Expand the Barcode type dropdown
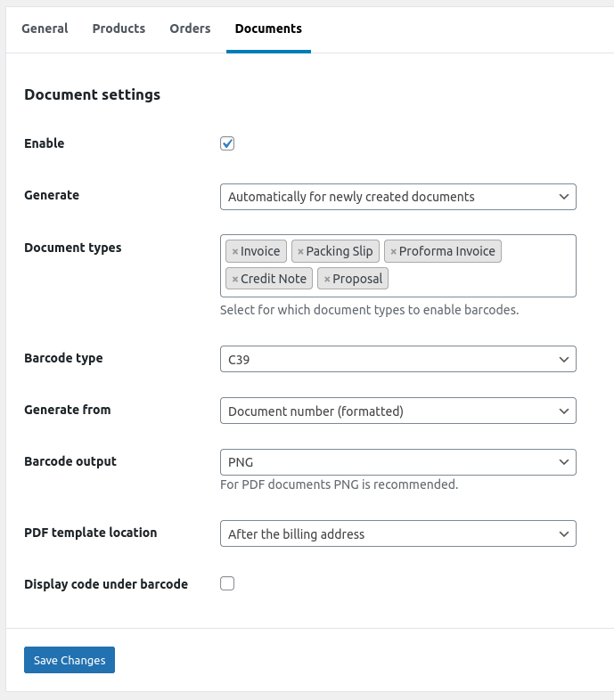The height and width of the screenshot is (700, 614). click(397, 359)
